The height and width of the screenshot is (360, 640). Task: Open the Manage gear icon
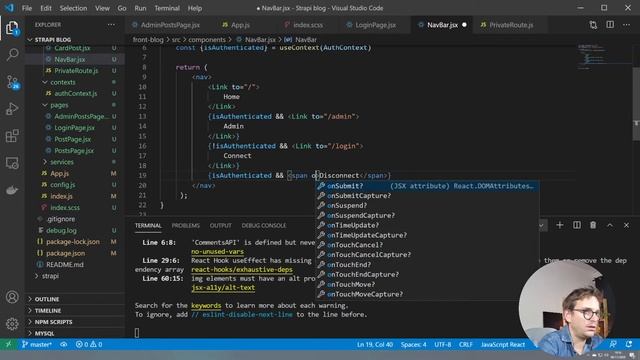[x=12, y=324]
